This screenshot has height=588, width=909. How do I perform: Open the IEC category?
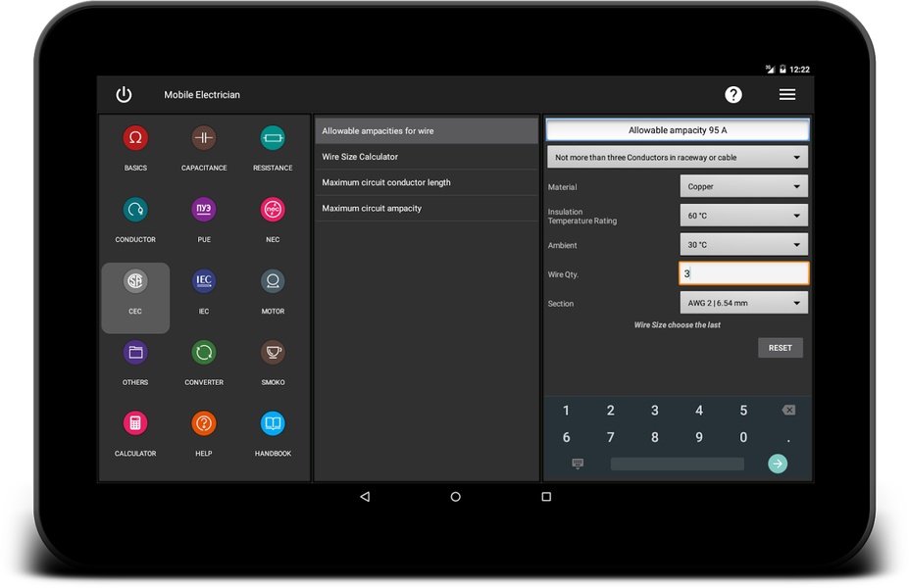pos(204,291)
